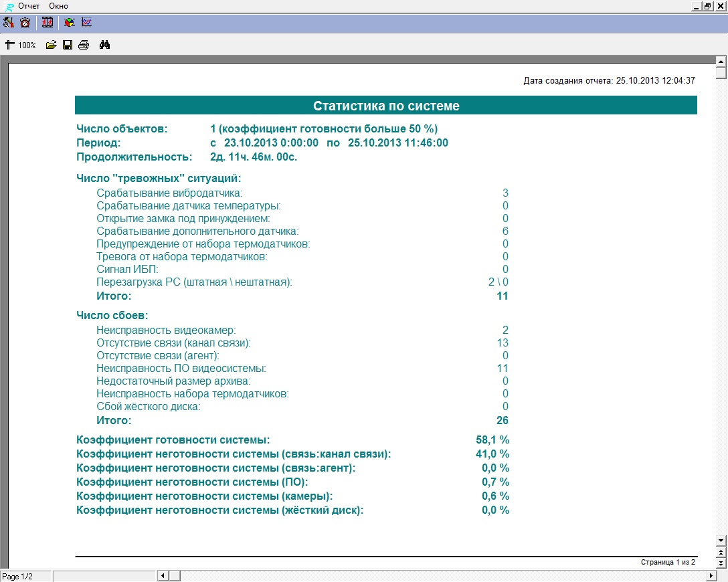
Task: Go to next page with double-down arrow
Action: coord(721,562)
